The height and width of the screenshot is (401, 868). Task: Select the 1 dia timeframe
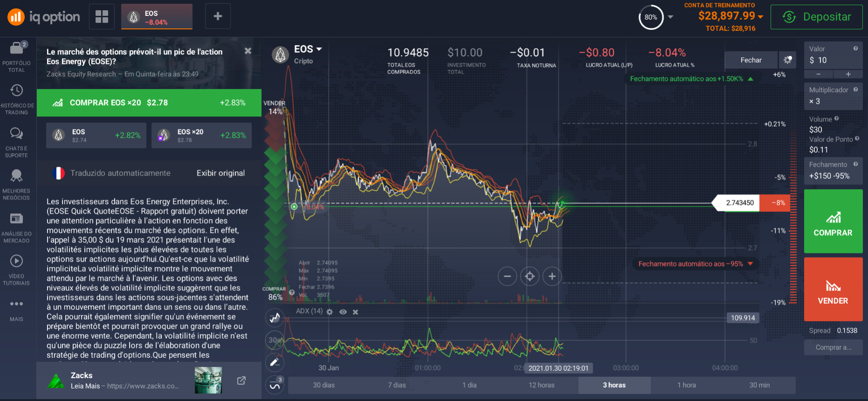pyautogui.click(x=469, y=385)
